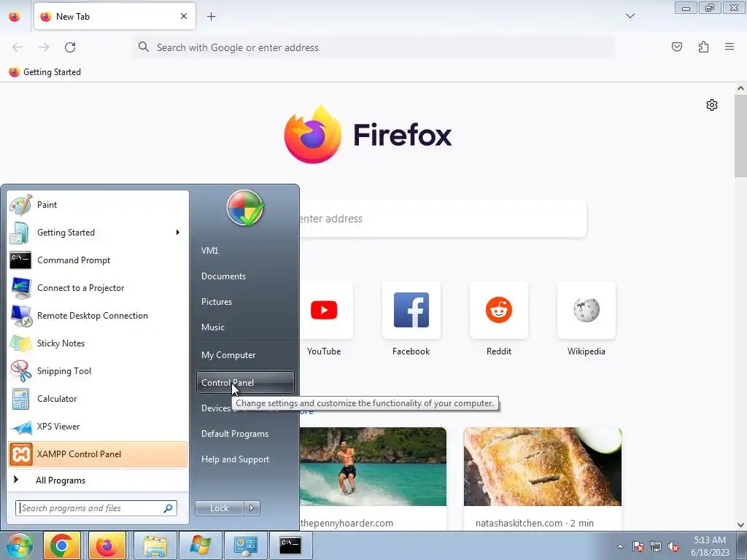Open Help and Support
Viewport: 747px width, 560px height.
[x=245, y=459]
